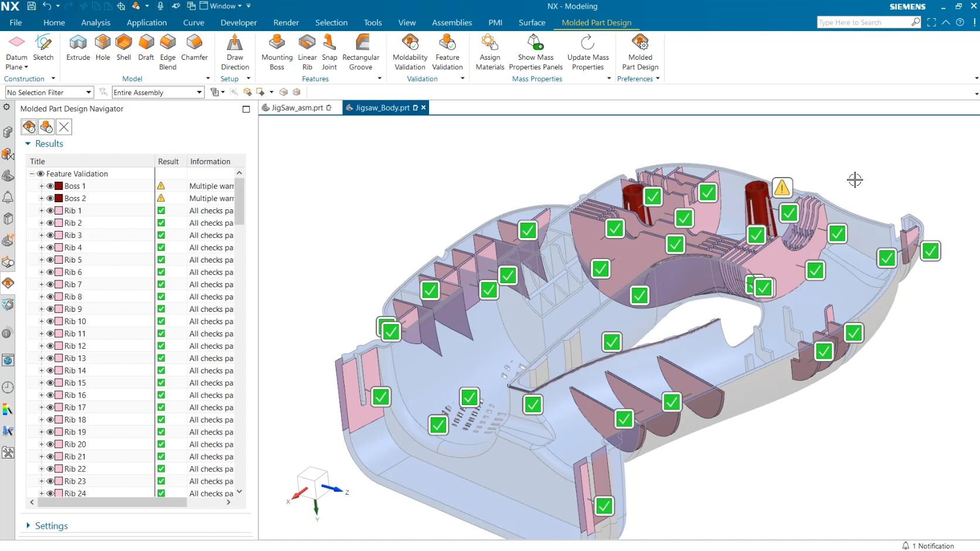Image resolution: width=980 pixels, height=551 pixels.
Task: Collapse the Results section
Action: point(27,144)
